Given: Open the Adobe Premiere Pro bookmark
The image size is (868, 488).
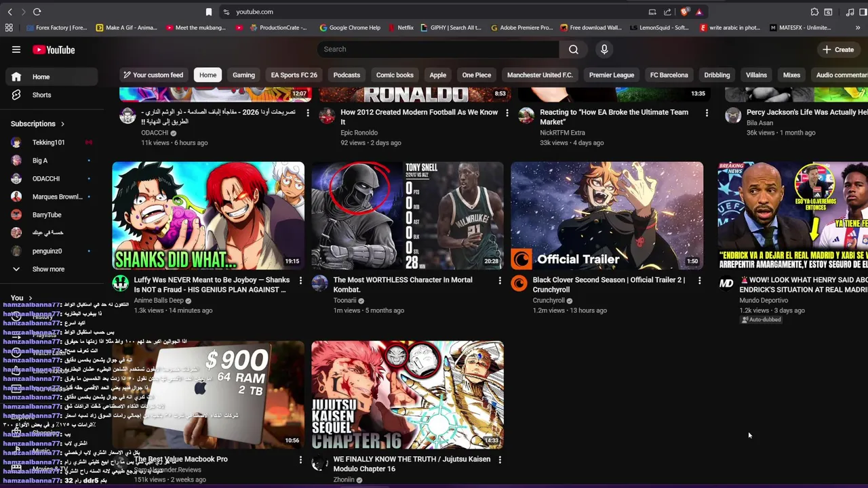Looking at the screenshot, I should tap(521, 28).
